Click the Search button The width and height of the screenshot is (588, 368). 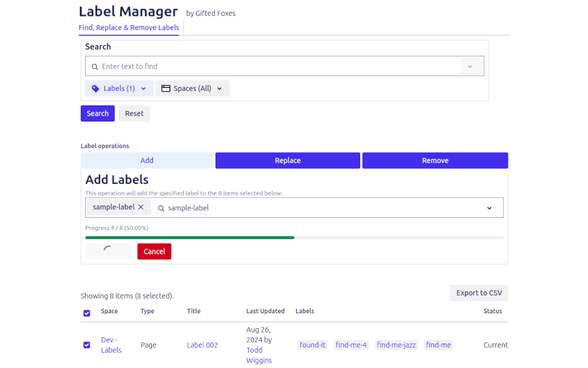pyautogui.click(x=97, y=113)
